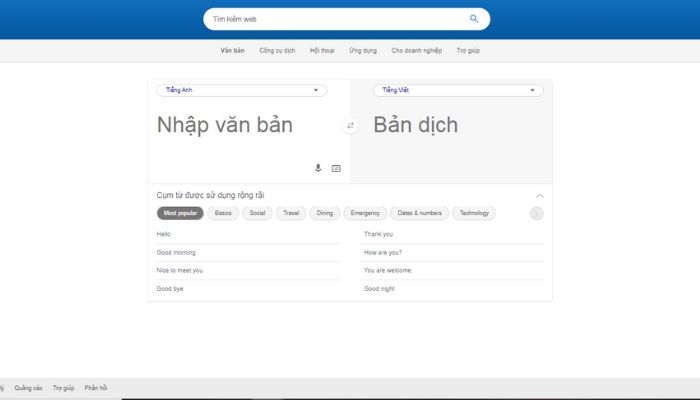This screenshot has width=700, height=400.
Task: Click the phrase Thank you
Action: tap(378, 234)
